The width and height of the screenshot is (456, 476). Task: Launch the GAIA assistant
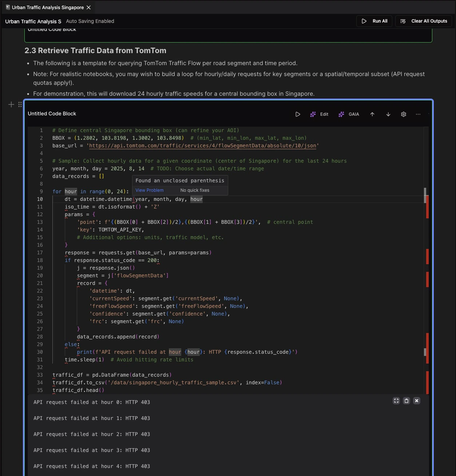[348, 114]
